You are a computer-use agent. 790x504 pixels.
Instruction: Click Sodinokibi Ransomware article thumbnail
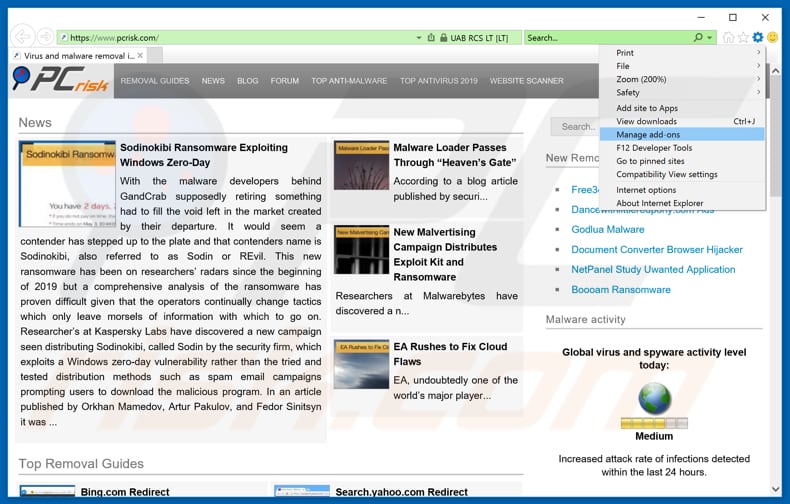click(68, 183)
